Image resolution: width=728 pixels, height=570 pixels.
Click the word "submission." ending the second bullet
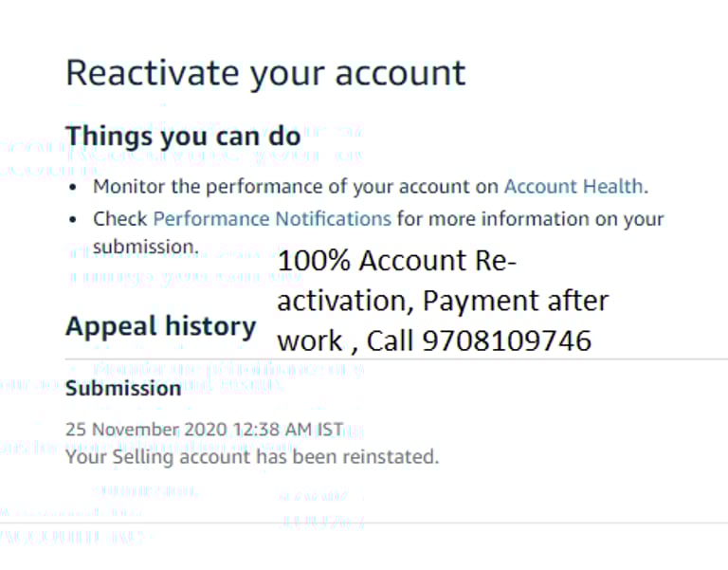[x=145, y=248]
